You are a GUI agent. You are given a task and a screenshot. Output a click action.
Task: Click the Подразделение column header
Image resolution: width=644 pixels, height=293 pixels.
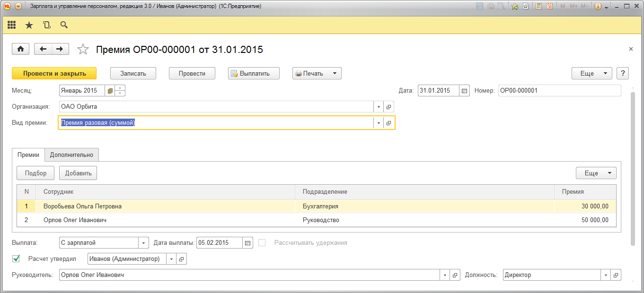pos(425,192)
